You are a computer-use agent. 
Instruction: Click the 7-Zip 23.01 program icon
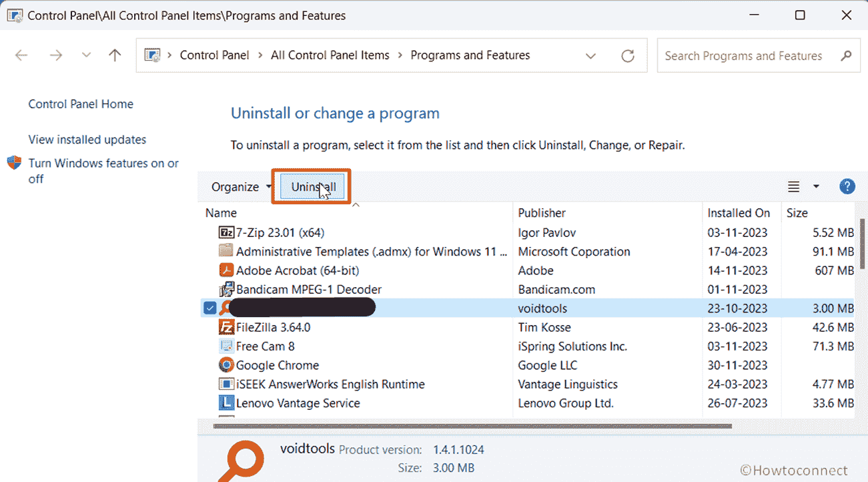(x=226, y=233)
